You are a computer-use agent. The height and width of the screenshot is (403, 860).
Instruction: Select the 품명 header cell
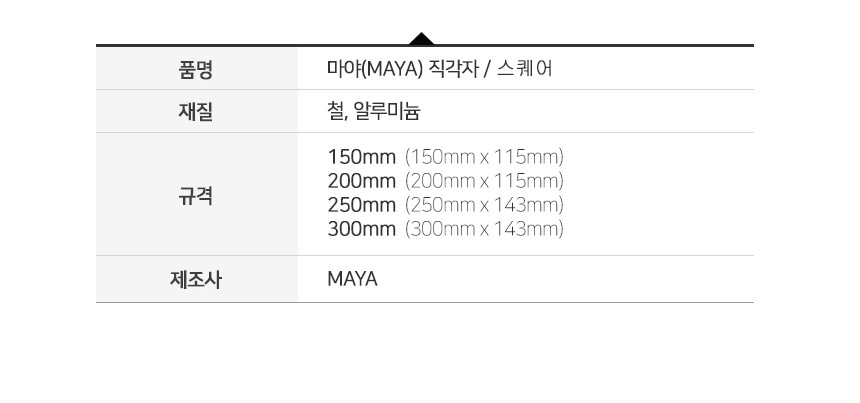(x=196, y=69)
